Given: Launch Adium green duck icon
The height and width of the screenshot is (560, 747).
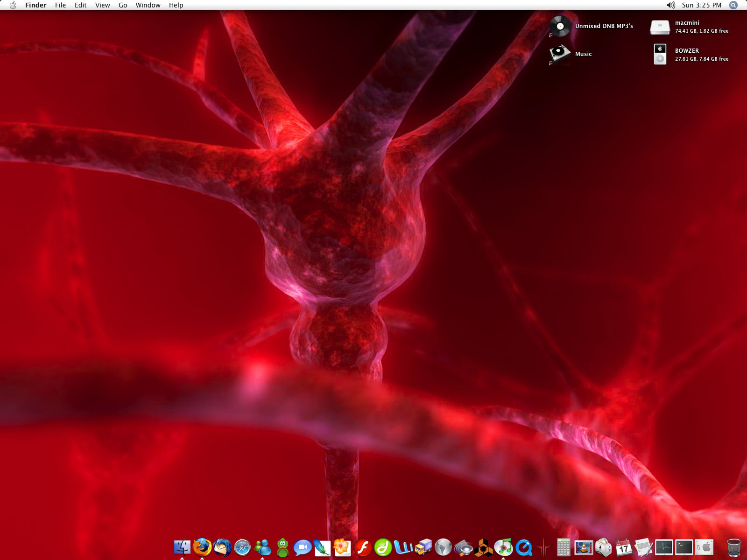Looking at the screenshot, I should [x=282, y=547].
